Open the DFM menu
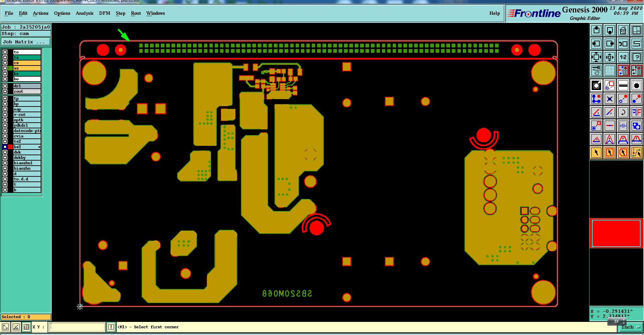The height and width of the screenshot is (335, 644). tap(105, 13)
